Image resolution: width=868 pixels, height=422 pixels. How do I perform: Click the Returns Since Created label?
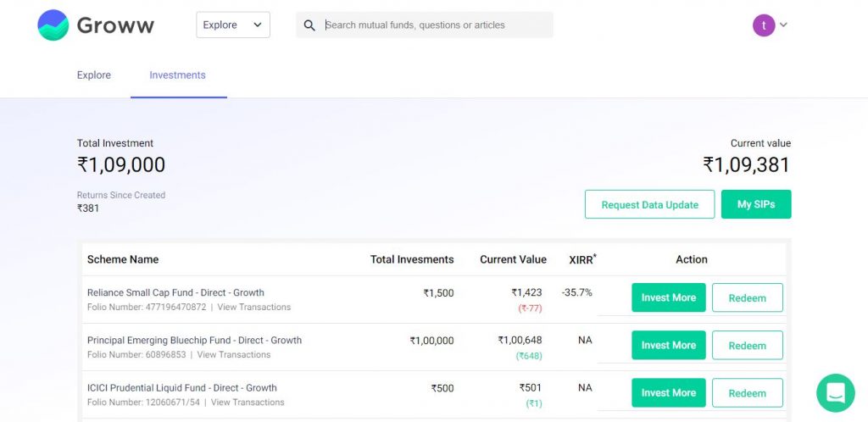pos(121,195)
